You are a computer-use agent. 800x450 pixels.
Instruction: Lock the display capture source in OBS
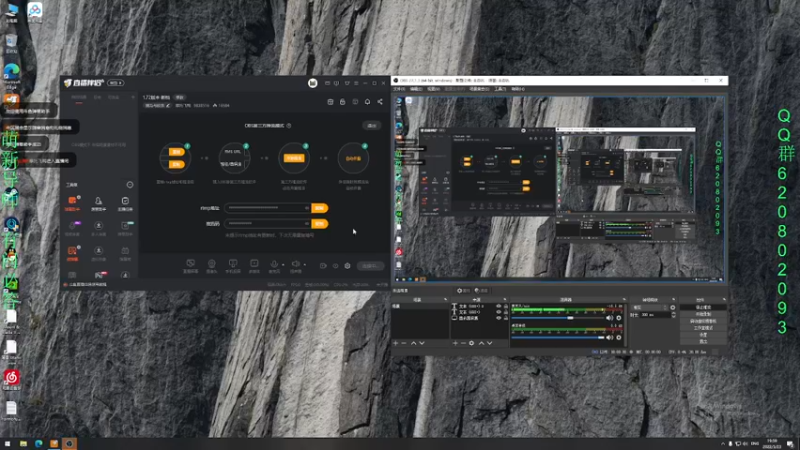(x=506, y=318)
